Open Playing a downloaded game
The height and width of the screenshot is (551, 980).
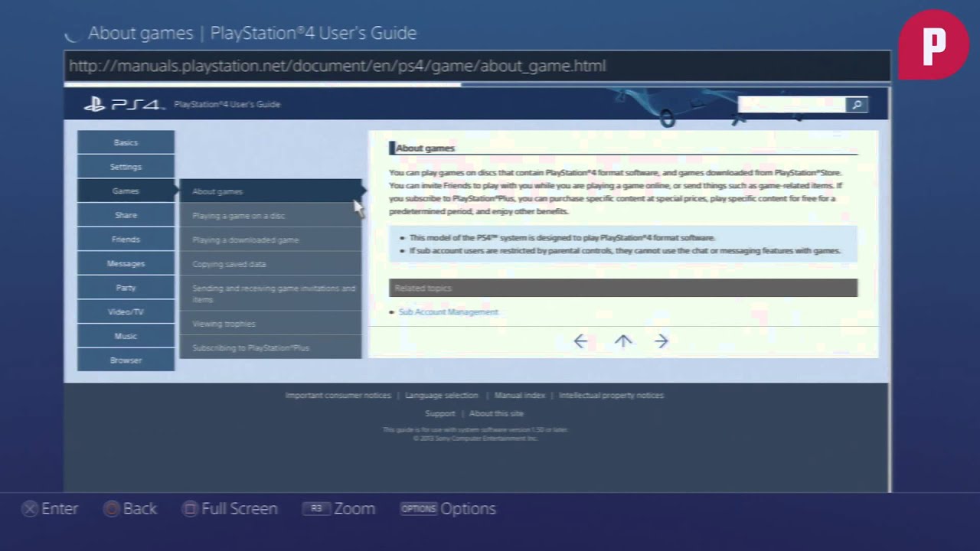point(270,240)
